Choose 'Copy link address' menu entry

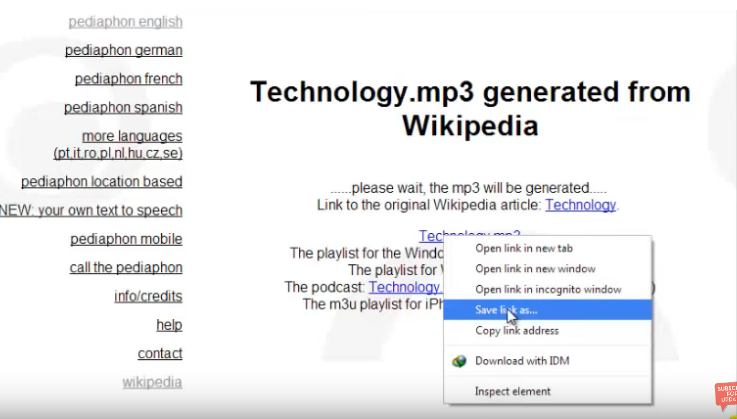click(516, 331)
